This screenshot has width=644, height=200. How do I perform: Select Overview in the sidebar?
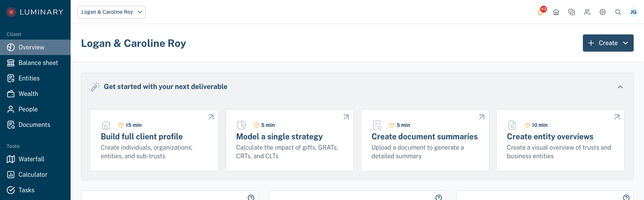click(x=35, y=47)
